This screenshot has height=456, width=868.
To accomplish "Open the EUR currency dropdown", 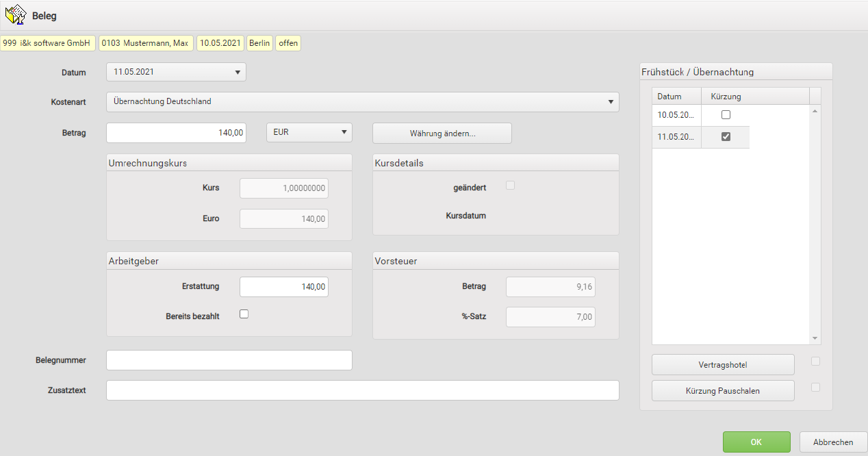I will point(344,133).
